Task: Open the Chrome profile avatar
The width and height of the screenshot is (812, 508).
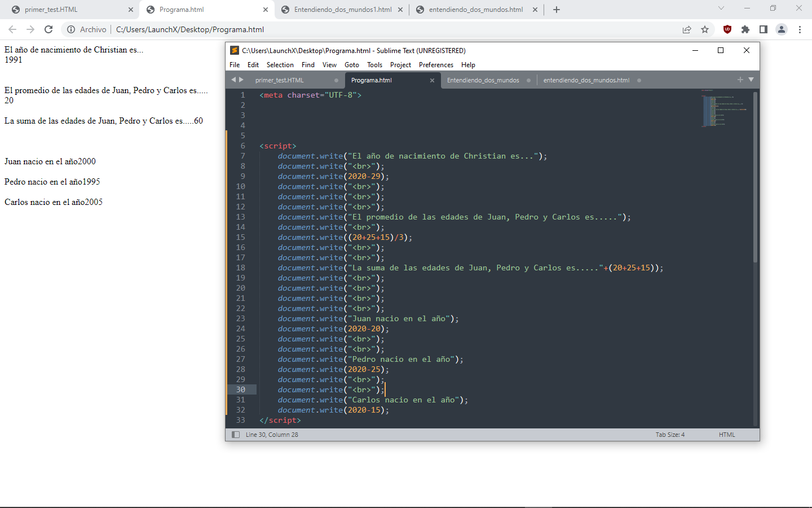Action: point(782,29)
